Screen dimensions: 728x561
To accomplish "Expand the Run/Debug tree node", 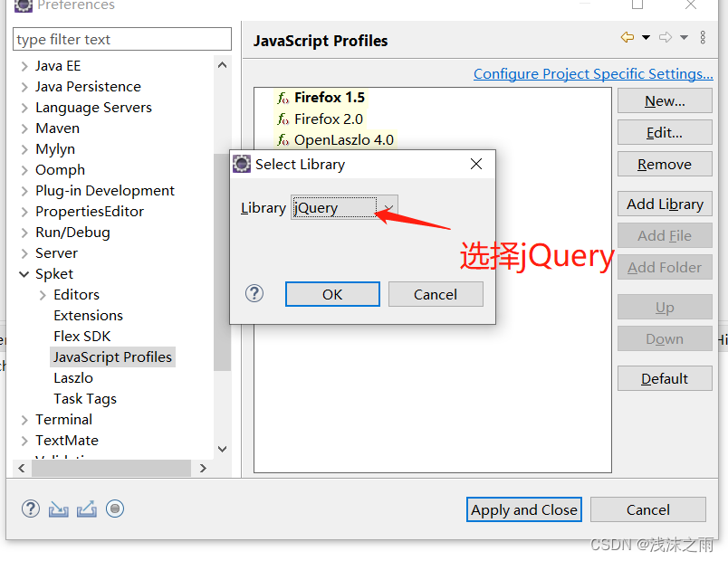I will click(24, 233).
